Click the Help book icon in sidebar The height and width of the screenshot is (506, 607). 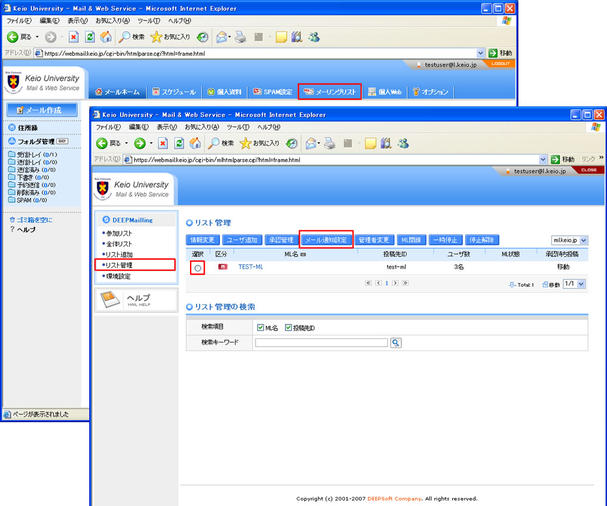tap(110, 300)
